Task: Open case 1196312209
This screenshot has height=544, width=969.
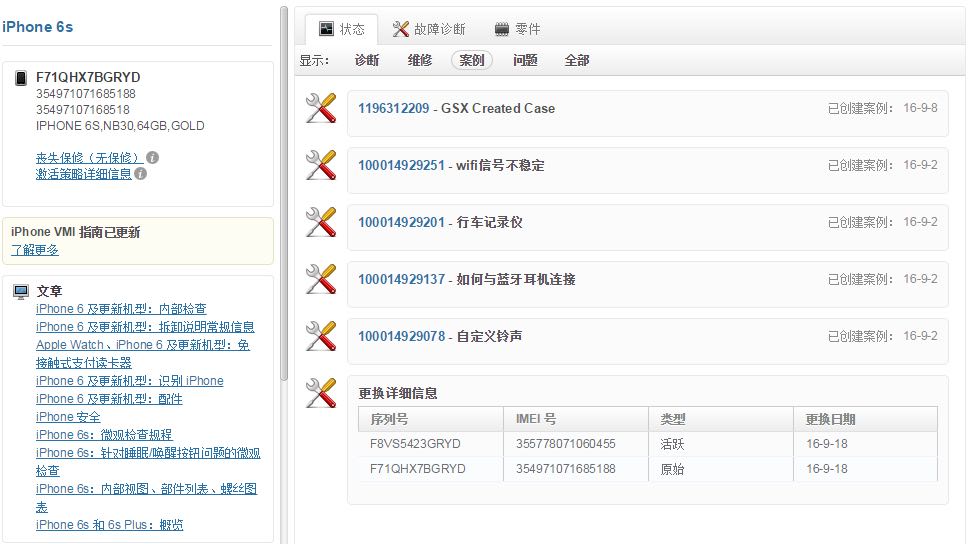Action: tap(394, 108)
